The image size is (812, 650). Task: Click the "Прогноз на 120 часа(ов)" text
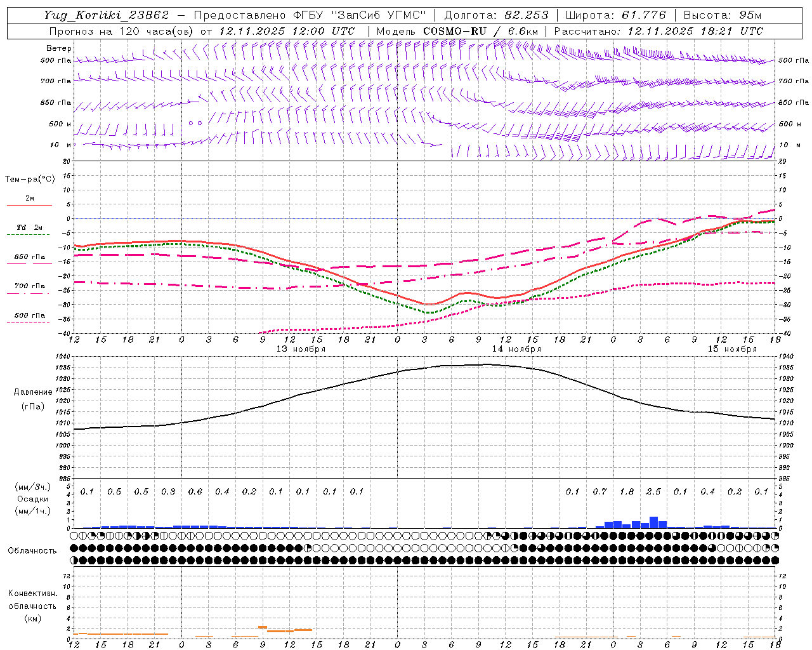coord(122,31)
